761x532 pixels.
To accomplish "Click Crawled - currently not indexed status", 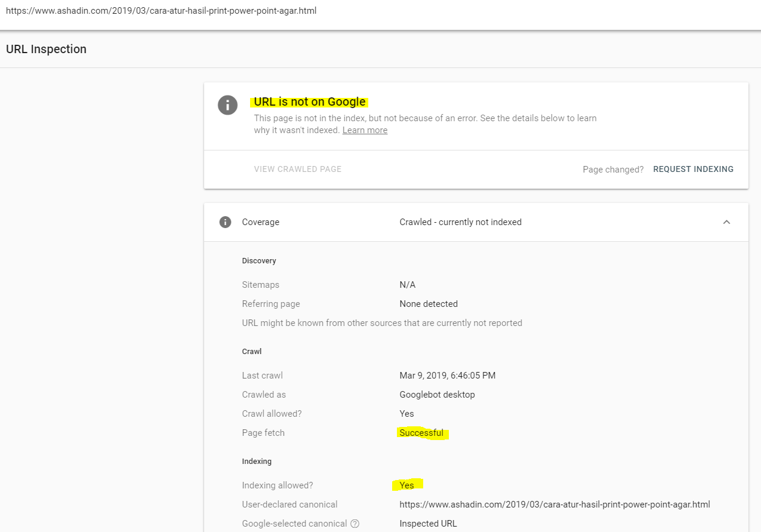I will point(460,222).
